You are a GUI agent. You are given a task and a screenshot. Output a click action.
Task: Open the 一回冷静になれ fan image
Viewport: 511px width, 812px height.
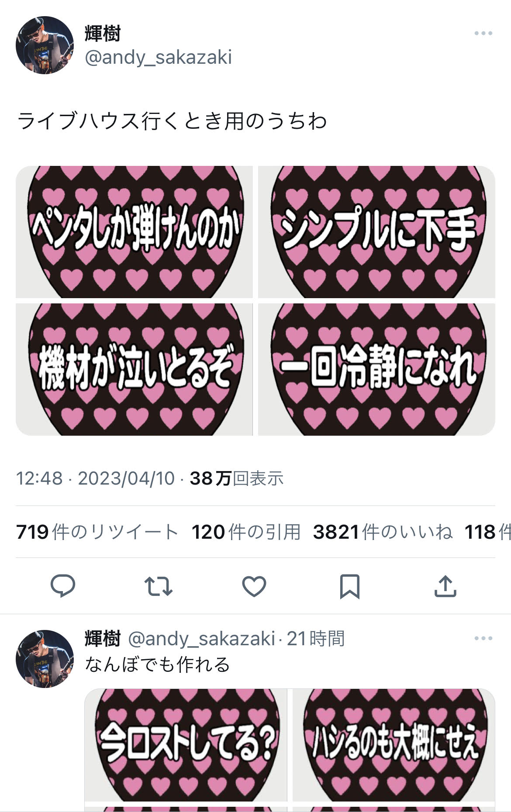pos(376,369)
